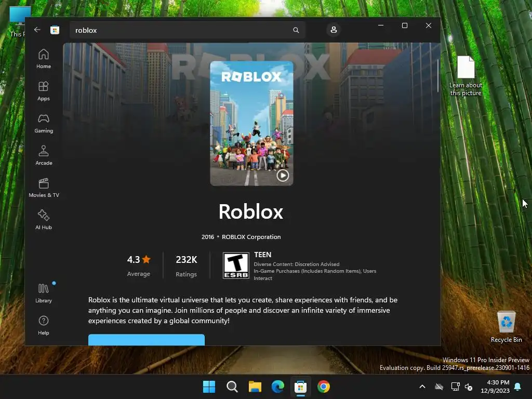Launch Microsoft Edge from taskbar
This screenshot has height=399, width=532.
point(277,387)
